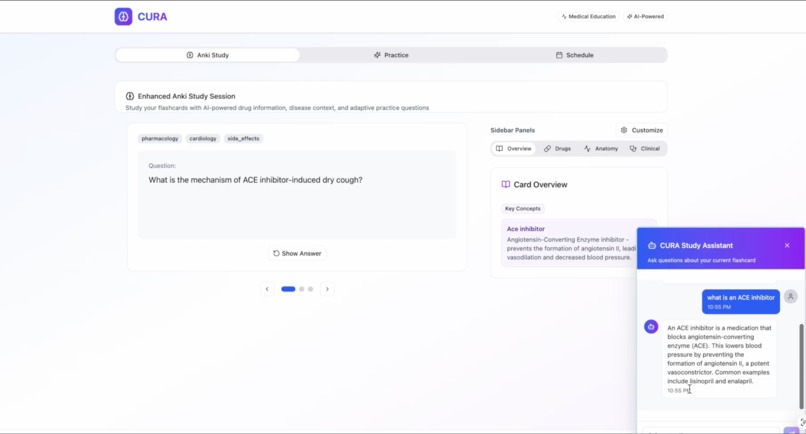Select the side_effects tag
Image resolution: width=806 pixels, height=434 pixels.
coord(243,138)
